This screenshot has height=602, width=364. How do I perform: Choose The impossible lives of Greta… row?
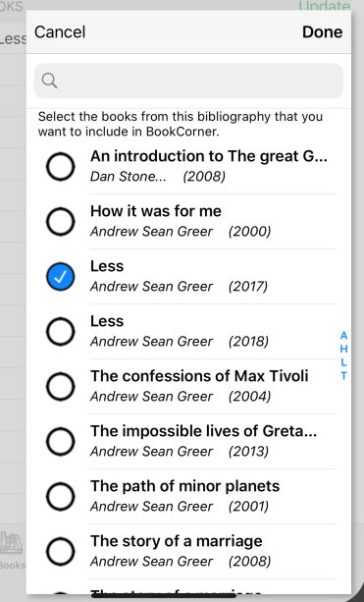point(188,442)
